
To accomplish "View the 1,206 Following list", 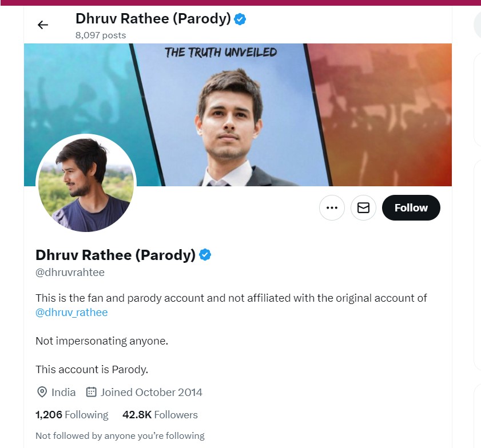I will point(71,414).
